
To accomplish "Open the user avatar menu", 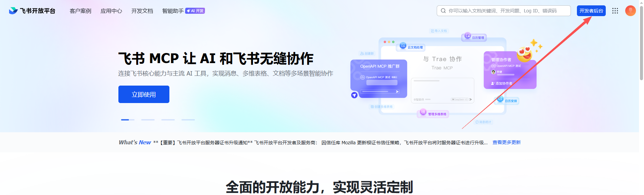I will (x=631, y=11).
